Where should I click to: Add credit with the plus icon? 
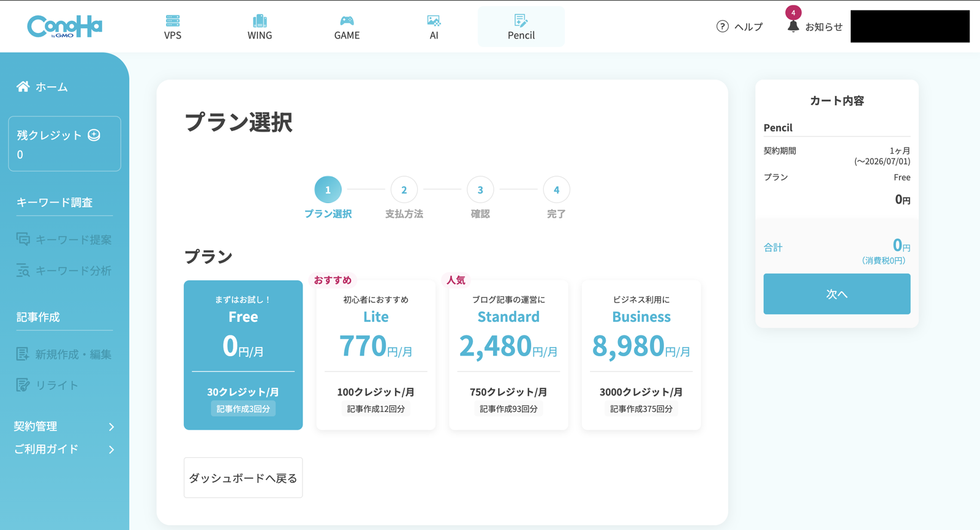pos(94,135)
